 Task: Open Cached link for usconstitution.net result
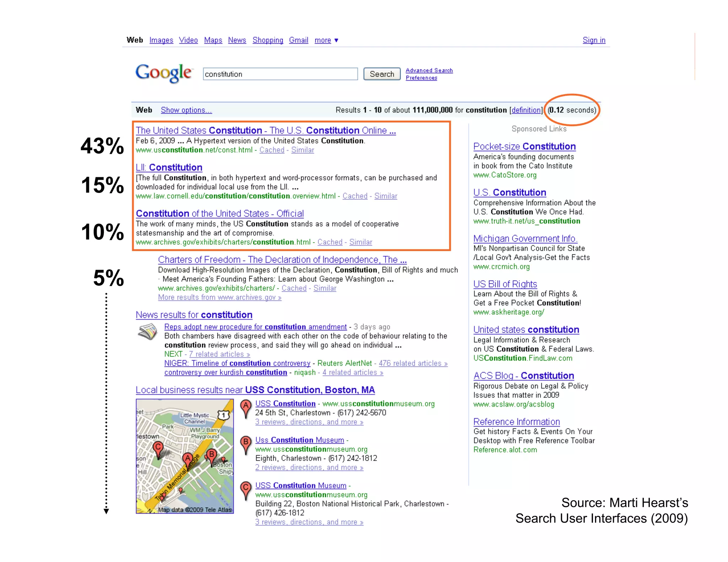pos(272,150)
